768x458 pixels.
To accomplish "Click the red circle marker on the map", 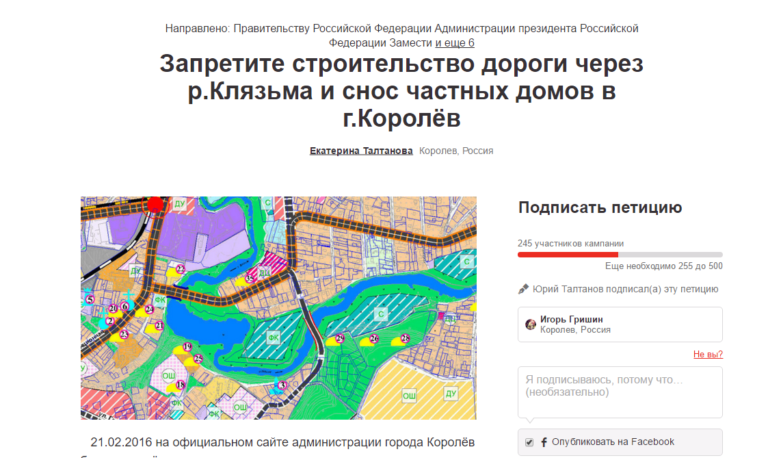I will 156,204.
